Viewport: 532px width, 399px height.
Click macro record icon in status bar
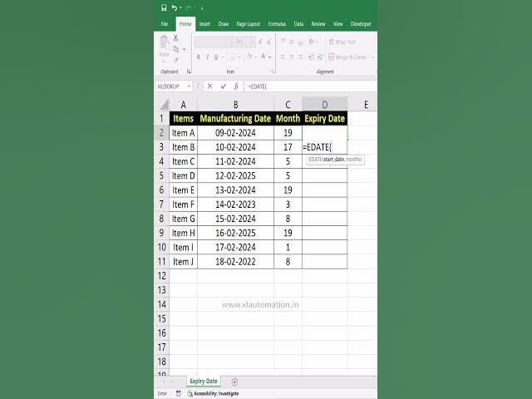(x=179, y=393)
